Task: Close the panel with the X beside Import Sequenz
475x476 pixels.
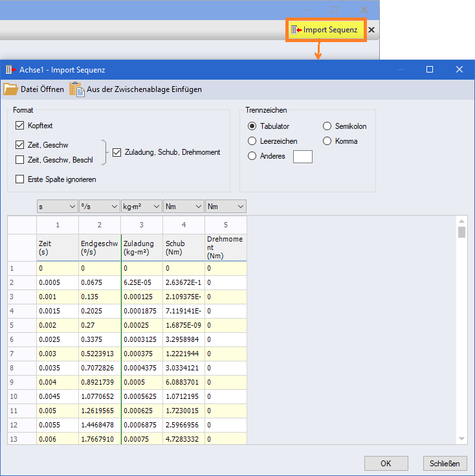Action: 371,30
